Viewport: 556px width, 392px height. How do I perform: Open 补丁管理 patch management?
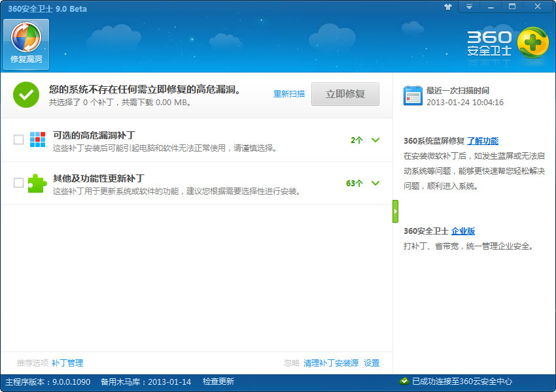(67, 363)
